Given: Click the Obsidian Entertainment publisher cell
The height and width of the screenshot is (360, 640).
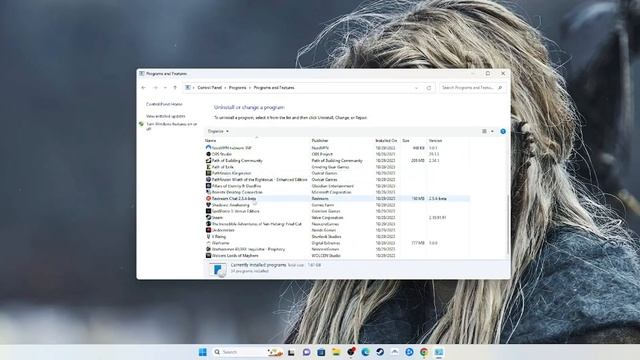Looking at the screenshot, I should pos(333,186).
